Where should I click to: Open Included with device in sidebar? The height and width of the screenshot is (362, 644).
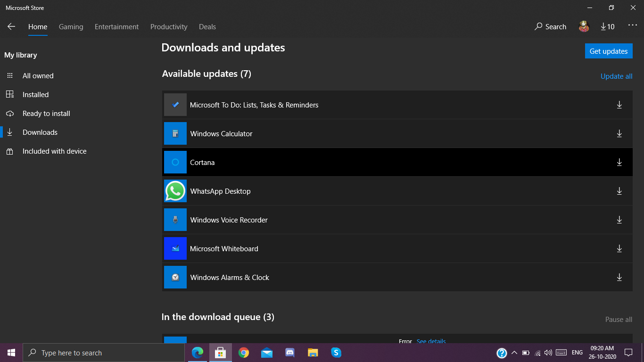pyautogui.click(x=55, y=151)
